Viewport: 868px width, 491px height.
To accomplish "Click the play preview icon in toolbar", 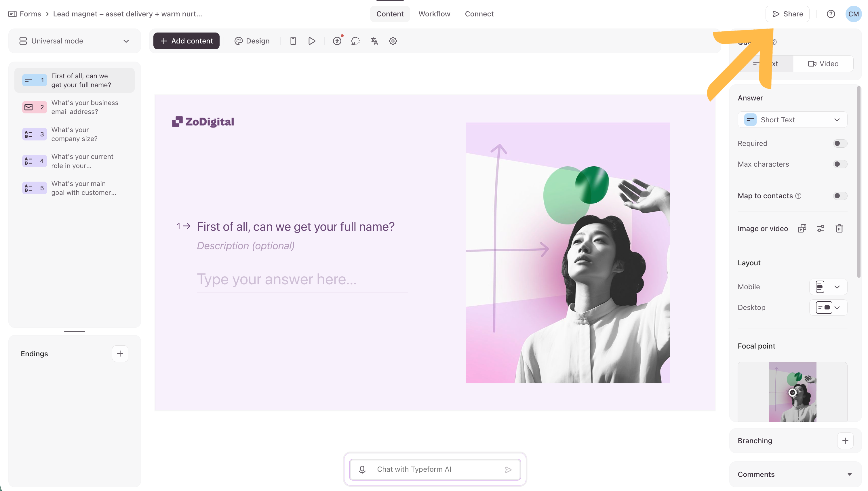I will [312, 41].
